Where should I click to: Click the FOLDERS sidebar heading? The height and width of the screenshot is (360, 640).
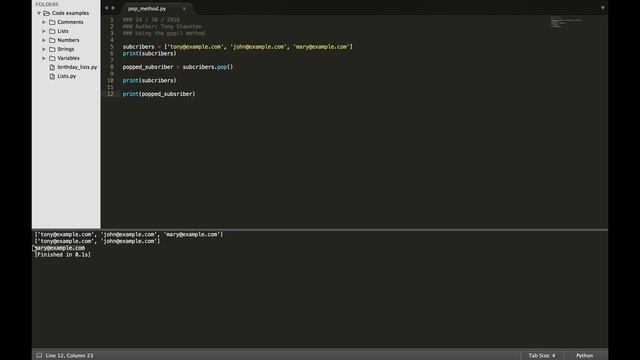pos(47,4)
